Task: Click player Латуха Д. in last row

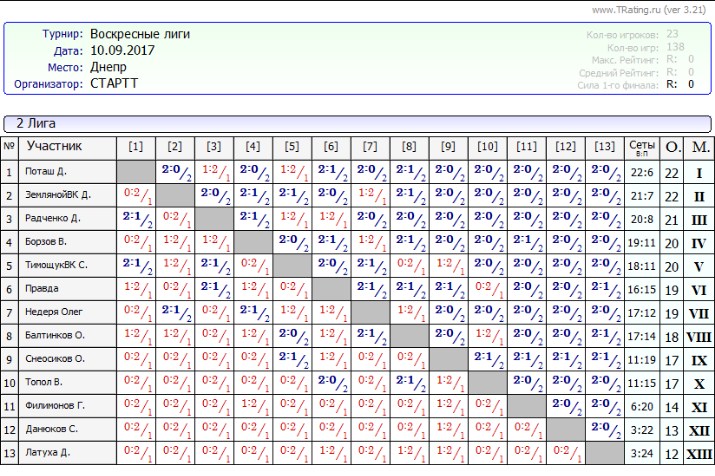Action: 52,453
